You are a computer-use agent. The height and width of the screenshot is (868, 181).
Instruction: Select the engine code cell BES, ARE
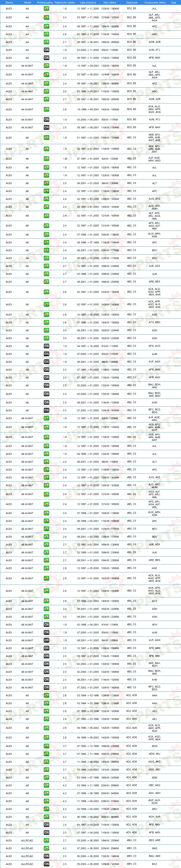[x=154, y=840]
